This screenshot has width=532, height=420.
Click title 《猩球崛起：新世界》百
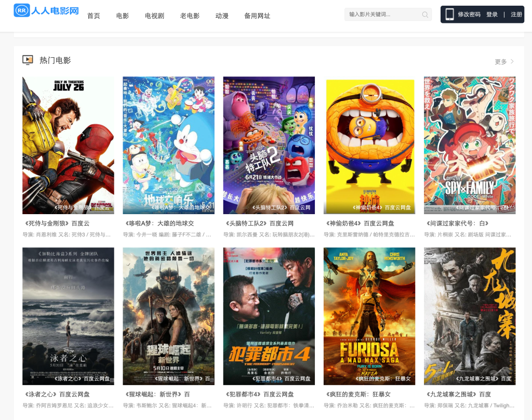tap(156, 394)
